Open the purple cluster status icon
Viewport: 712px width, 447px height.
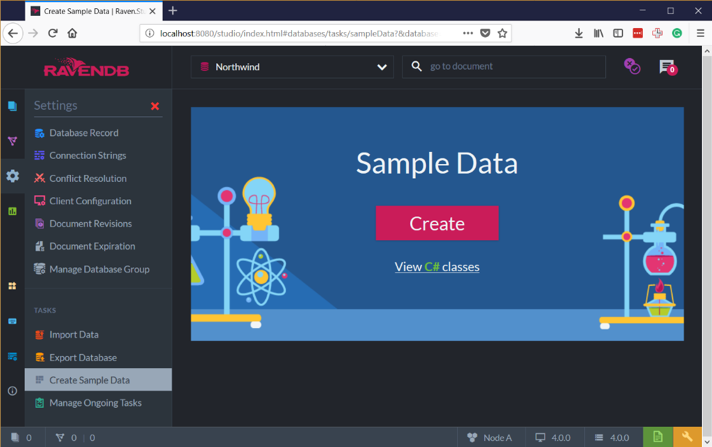pyautogui.click(x=632, y=66)
